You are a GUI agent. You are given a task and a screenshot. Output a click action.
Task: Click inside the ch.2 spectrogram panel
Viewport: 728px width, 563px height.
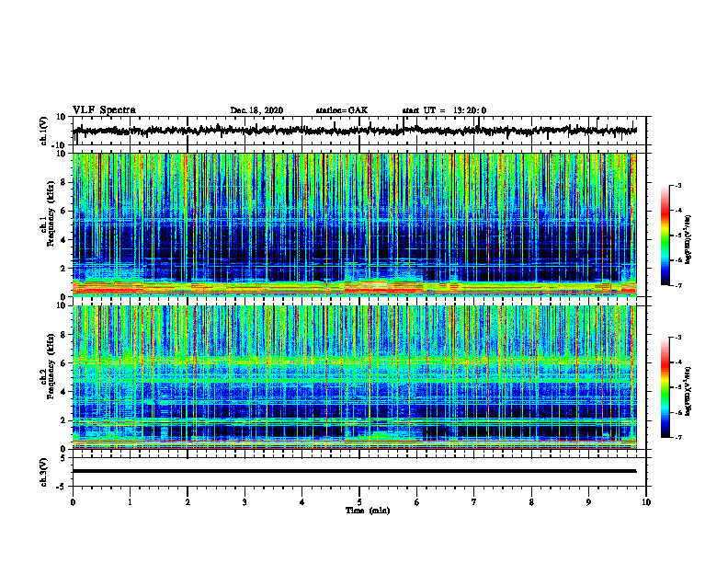point(354,377)
